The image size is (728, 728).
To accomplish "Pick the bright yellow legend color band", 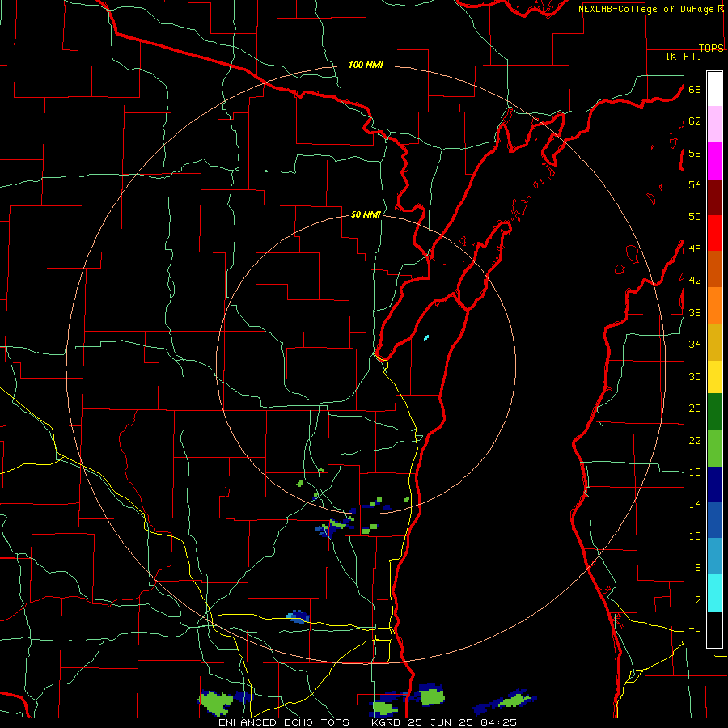I will 714,376.
